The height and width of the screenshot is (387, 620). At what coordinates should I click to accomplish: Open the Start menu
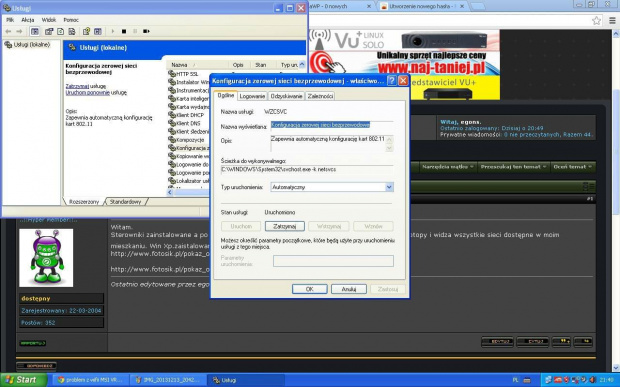(x=24, y=380)
